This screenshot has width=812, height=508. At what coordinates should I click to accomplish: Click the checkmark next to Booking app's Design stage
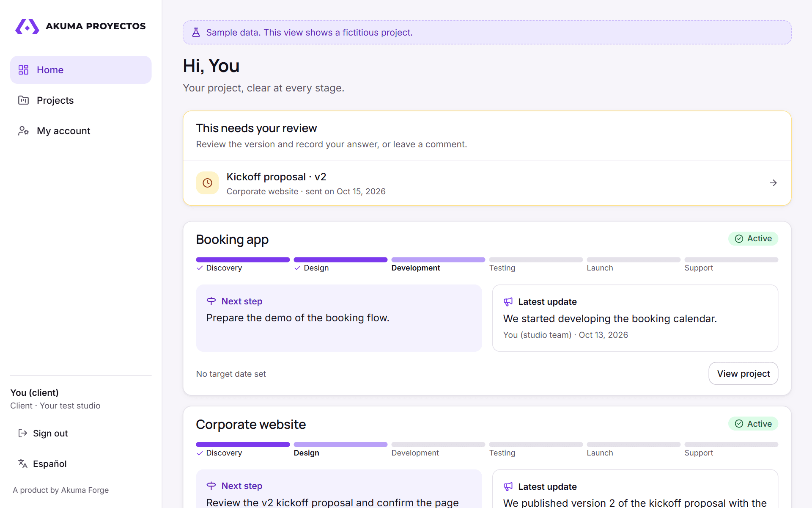[x=297, y=268]
